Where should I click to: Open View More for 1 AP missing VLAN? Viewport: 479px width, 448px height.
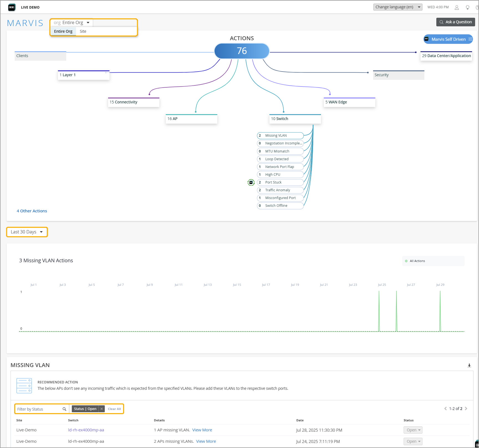(202, 430)
